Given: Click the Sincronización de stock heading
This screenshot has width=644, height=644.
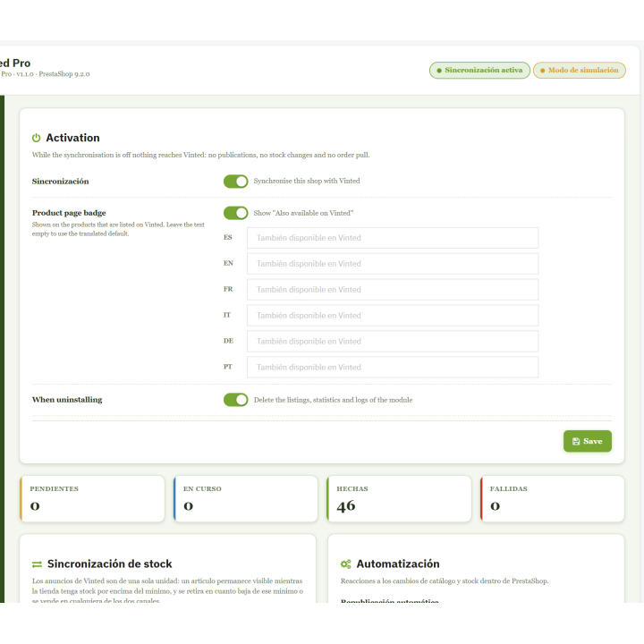Looking at the screenshot, I should tap(110, 563).
